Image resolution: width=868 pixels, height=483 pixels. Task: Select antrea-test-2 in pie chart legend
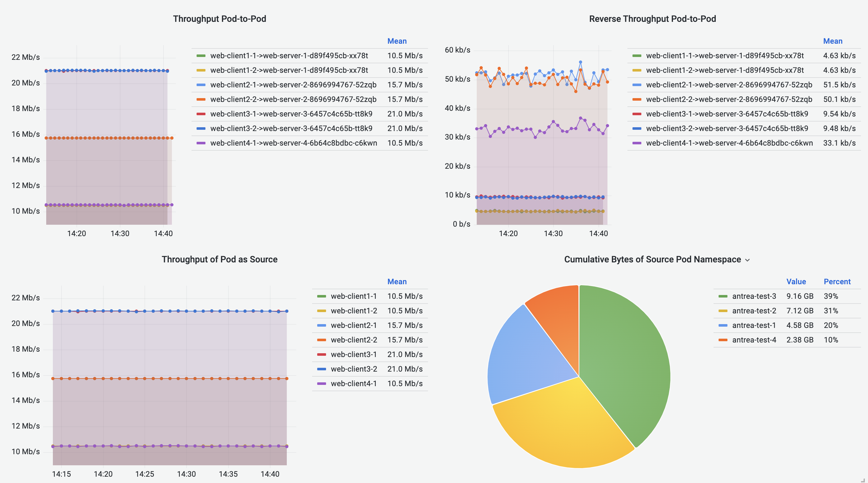click(754, 310)
